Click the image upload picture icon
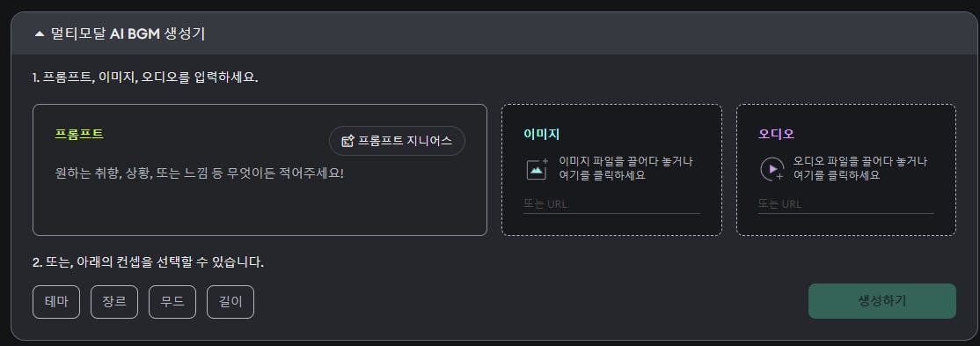The height and width of the screenshot is (346, 980). click(x=537, y=169)
